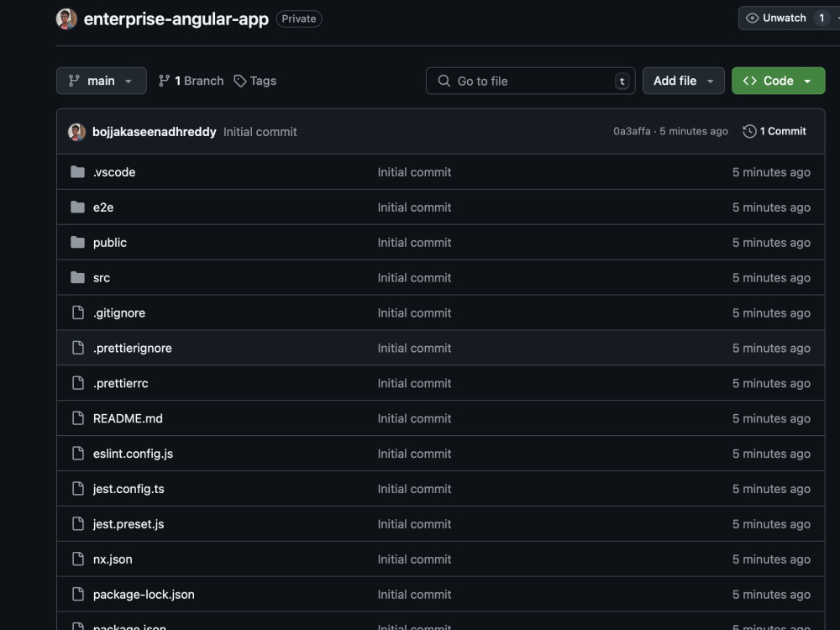Click the folder icon for src
This screenshot has width=840, height=630.
[77, 277]
